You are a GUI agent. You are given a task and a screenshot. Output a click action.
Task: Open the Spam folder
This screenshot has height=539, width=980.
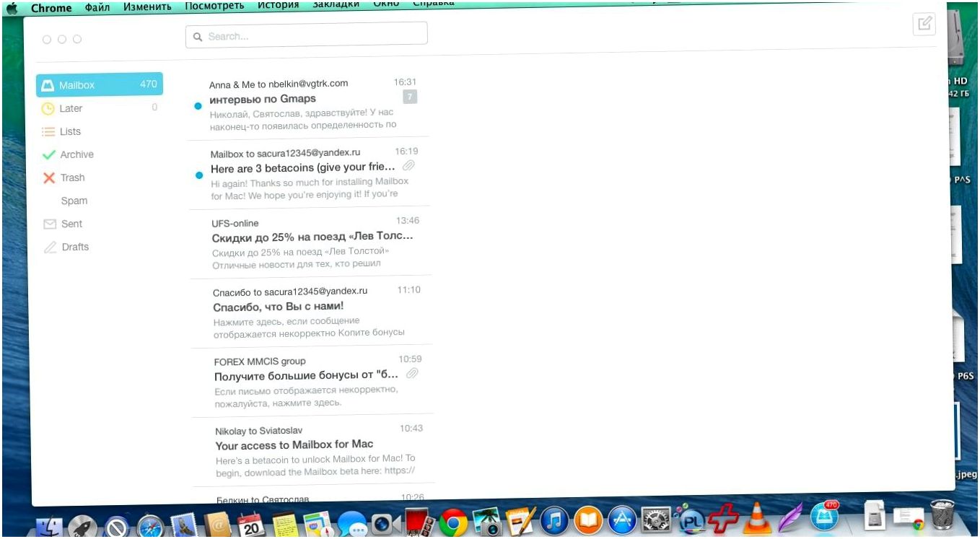(100, 201)
